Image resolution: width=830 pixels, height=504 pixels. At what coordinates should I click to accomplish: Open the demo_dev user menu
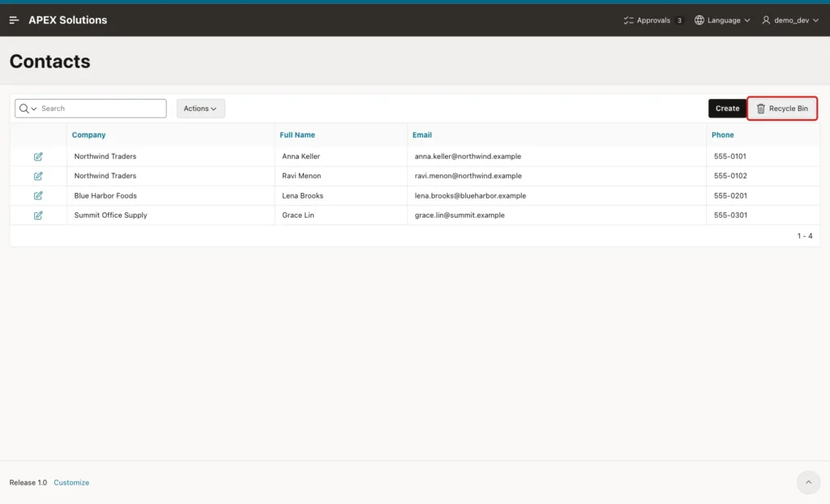point(789,20)
